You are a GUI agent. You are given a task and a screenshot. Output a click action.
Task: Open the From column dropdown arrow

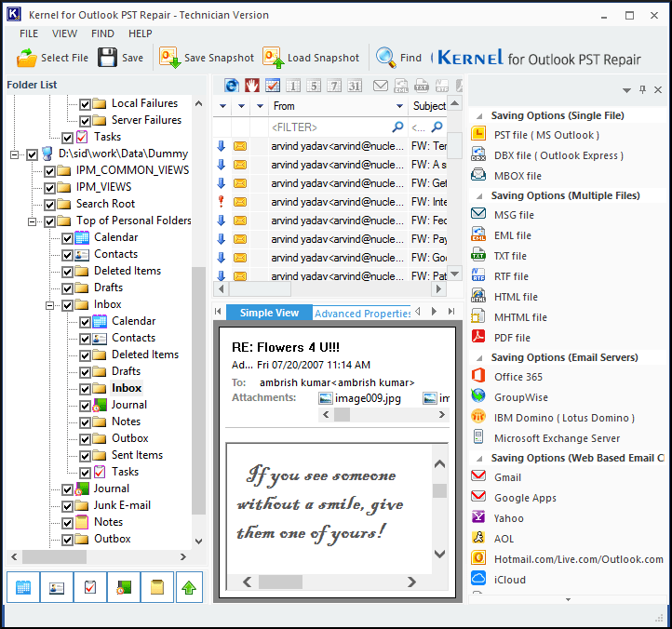tap(261, 106)
